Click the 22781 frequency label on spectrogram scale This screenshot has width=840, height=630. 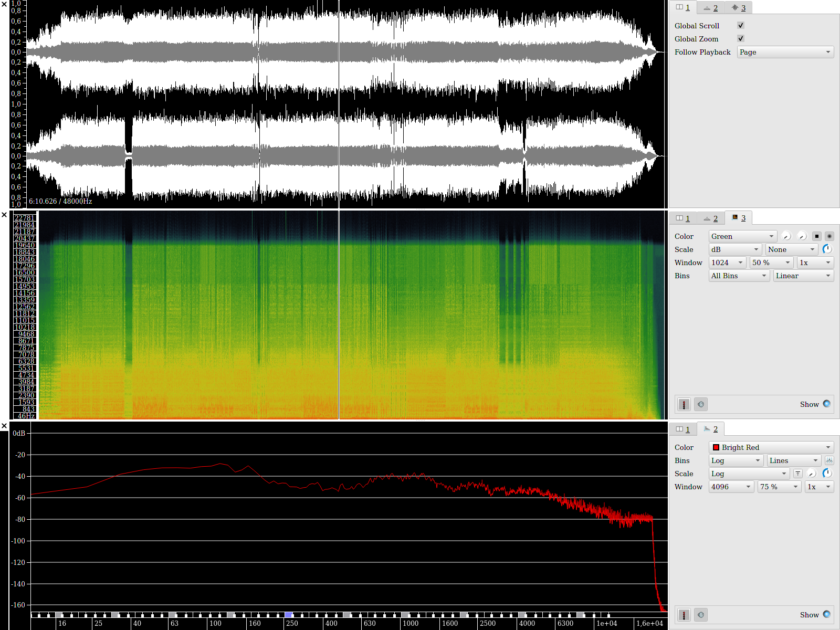(25, 218)
